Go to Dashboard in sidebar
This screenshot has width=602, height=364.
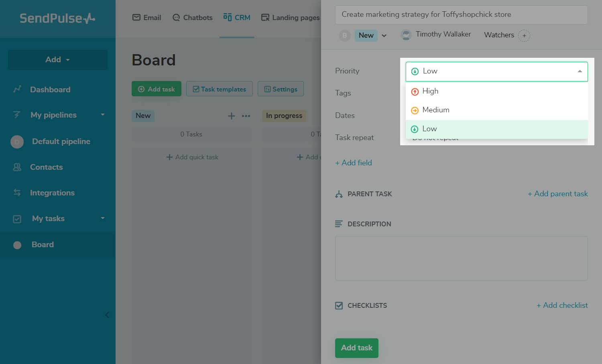[x=50, y=89]
